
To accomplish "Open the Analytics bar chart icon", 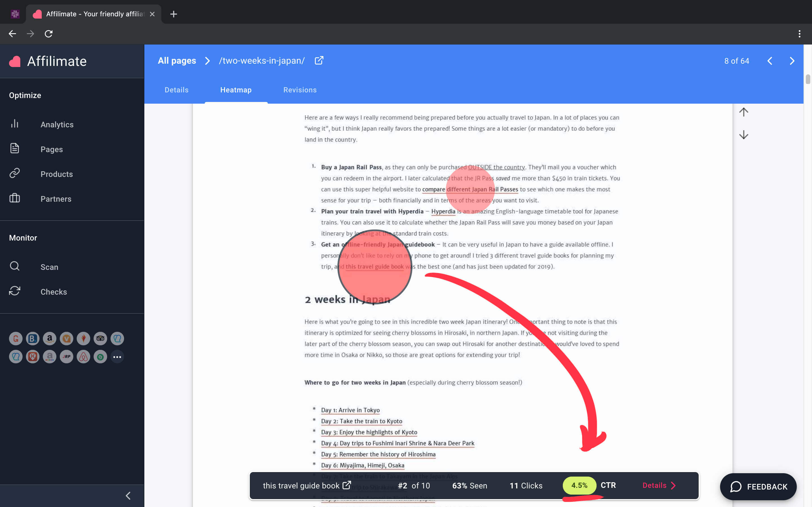I will 14,124.
